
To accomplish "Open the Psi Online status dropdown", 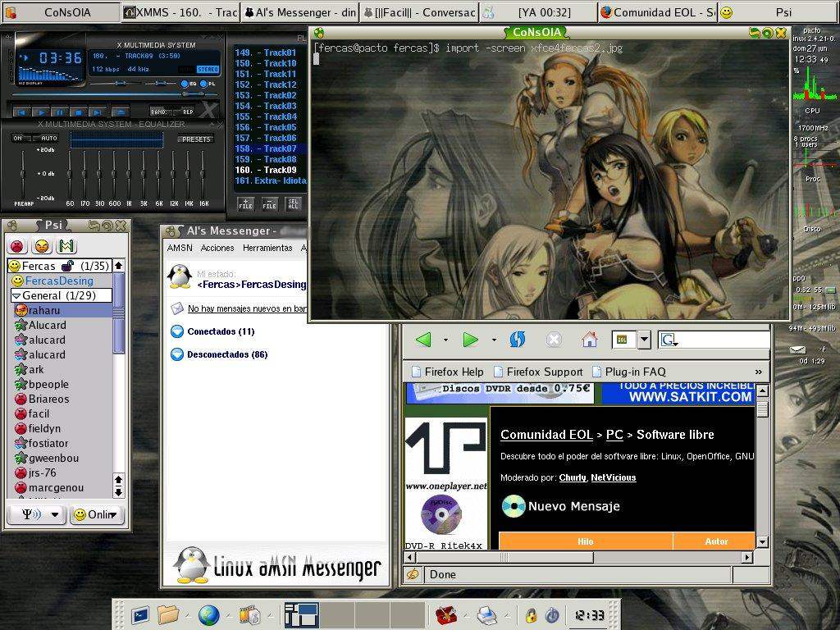I will (97, 514).
